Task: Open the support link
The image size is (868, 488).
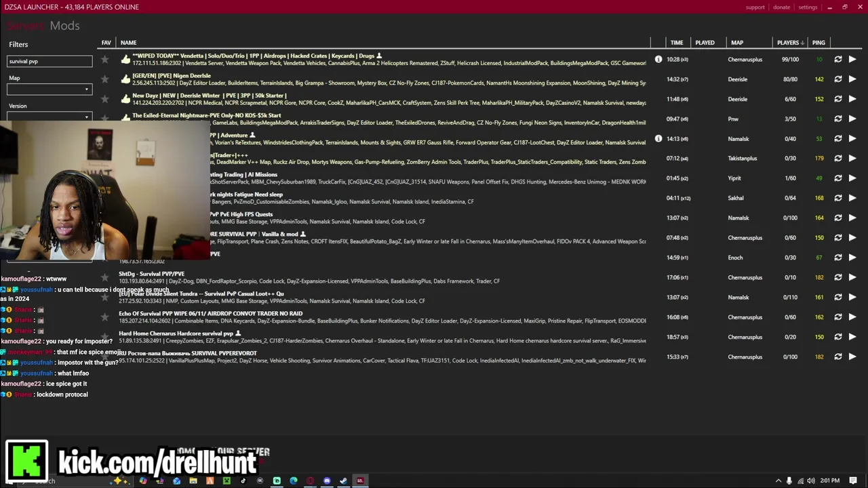Action: [x=755, y=7]
